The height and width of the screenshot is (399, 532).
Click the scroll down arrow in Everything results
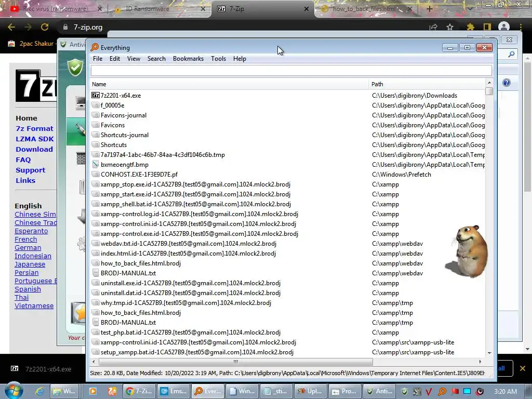click(x=489, y=353)
